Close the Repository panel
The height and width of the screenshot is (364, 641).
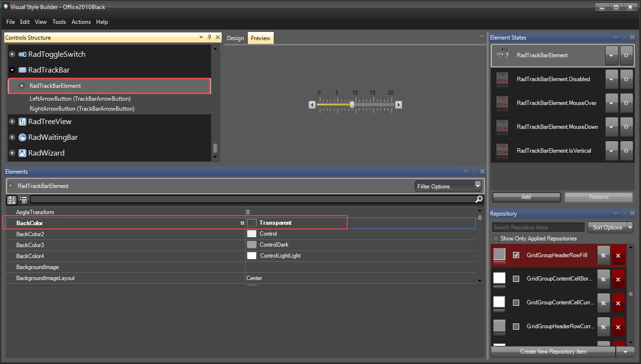632,213
